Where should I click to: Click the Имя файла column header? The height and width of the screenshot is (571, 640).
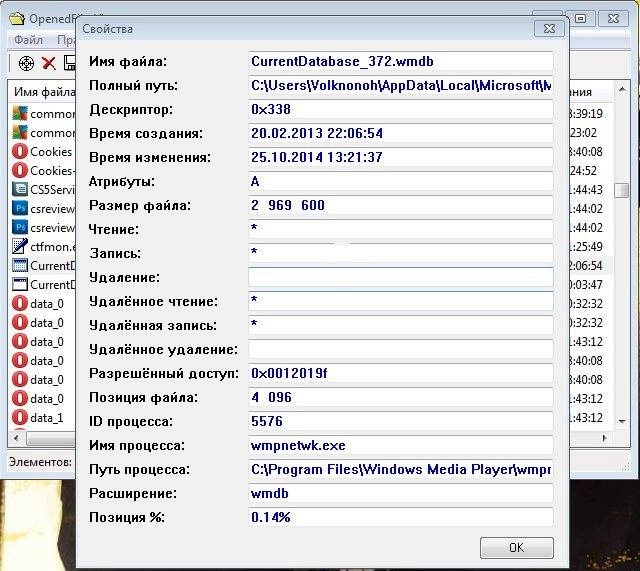44,92
